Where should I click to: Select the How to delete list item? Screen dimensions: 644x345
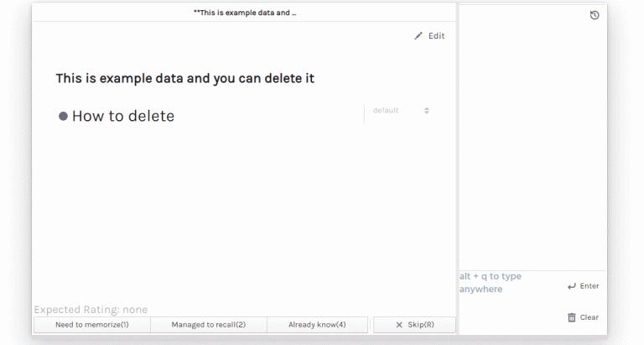click(123, 117)
